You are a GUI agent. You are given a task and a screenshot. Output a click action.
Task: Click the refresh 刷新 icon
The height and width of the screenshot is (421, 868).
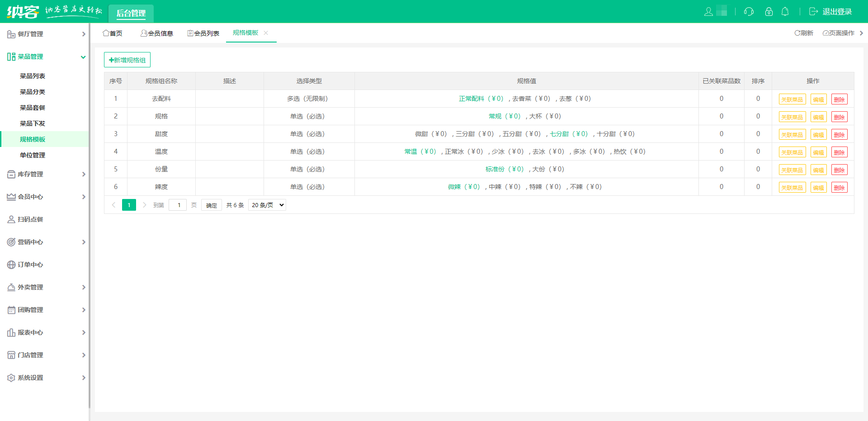click(797, 33)
